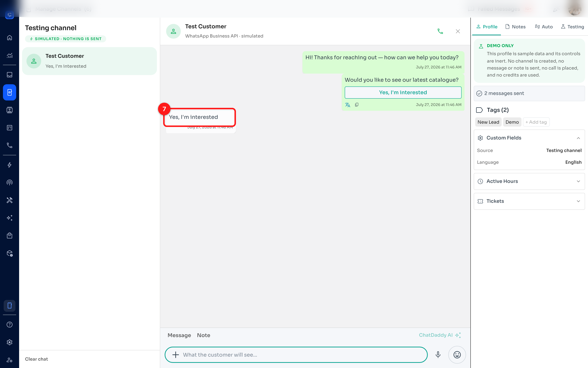The image size is (588, 368).
Task: Select the Test Customer conversation
Action: tap(89, 61)
